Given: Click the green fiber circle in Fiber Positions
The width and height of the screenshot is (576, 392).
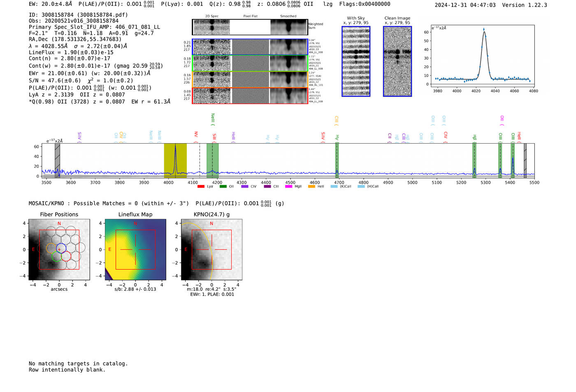Looking at the screenshot, I should click(57, 256).
